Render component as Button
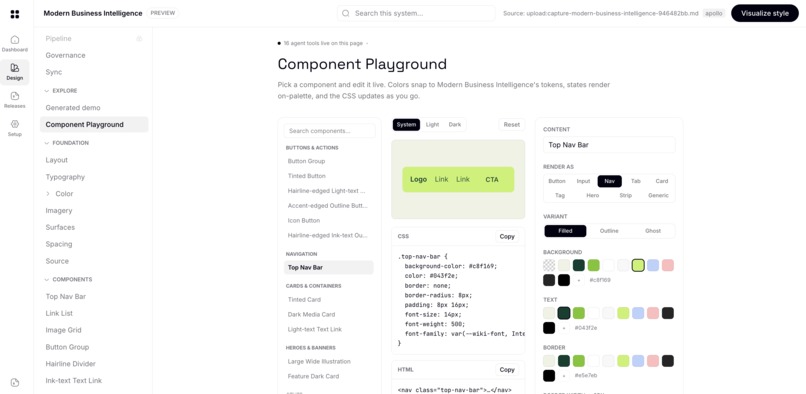 tap(557, 181)
